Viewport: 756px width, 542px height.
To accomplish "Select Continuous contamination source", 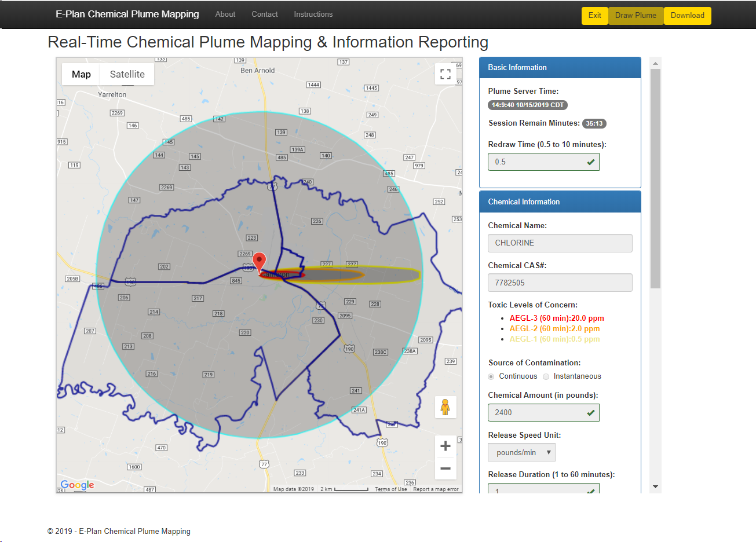I will pyautogui.click(x=491, y=376).
